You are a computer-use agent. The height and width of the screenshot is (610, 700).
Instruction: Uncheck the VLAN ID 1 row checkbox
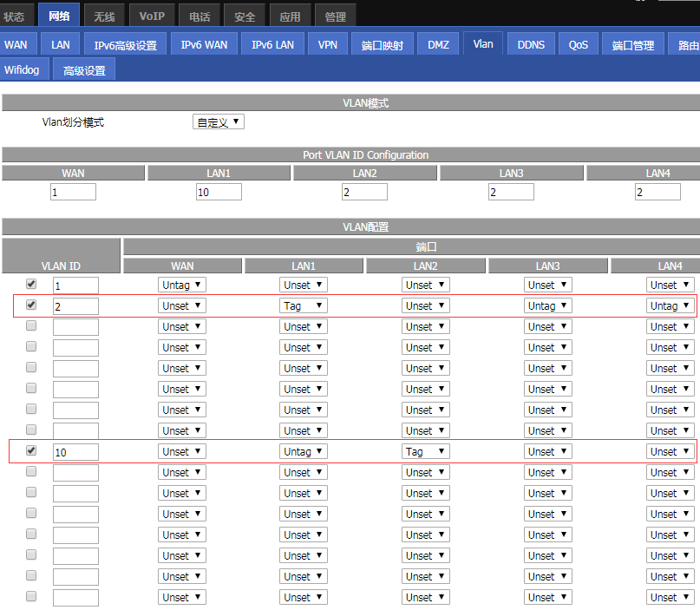[31, 284]
